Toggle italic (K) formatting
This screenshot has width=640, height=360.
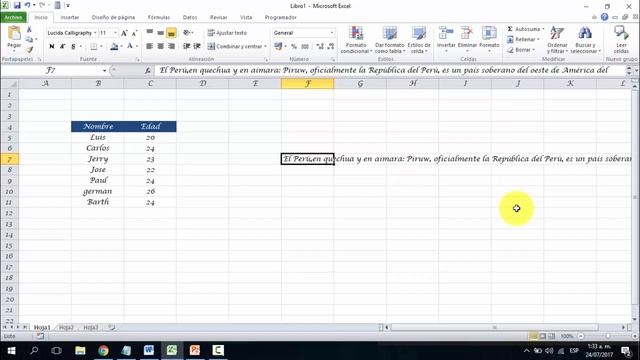pyautogui.click(x=62, y=47)
